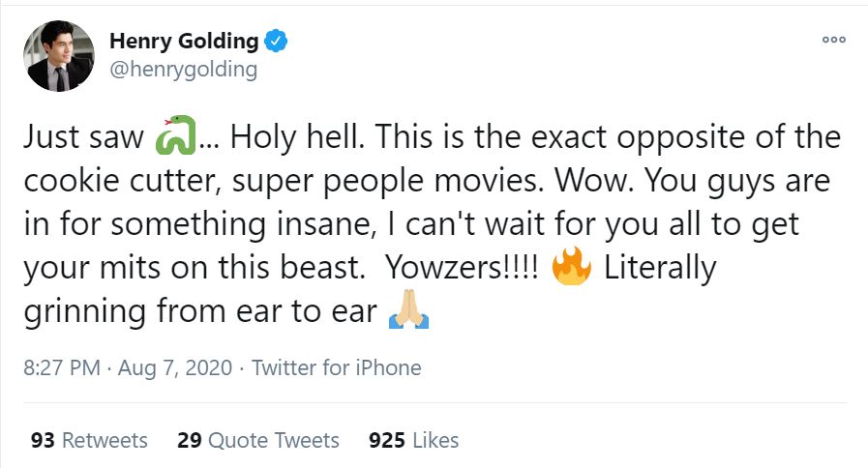Open the tweet's three-dot more menu

tap(833, 41)
